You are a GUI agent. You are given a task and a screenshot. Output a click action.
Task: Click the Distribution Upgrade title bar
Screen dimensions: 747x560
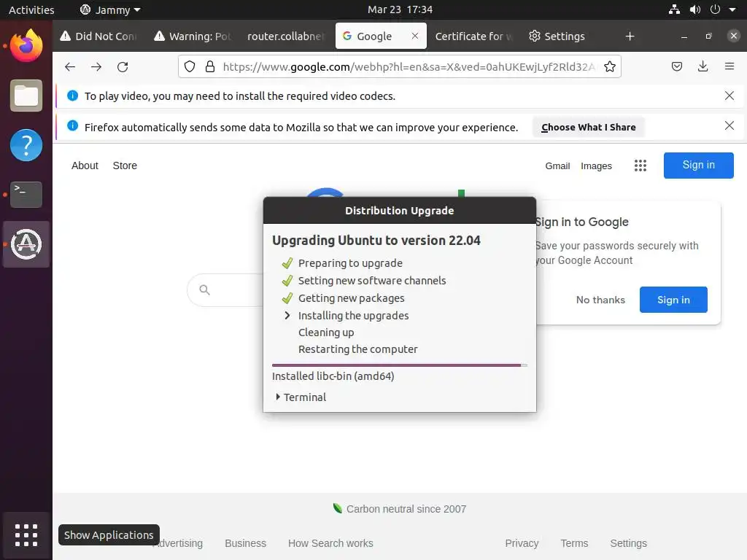click(399, 211)
